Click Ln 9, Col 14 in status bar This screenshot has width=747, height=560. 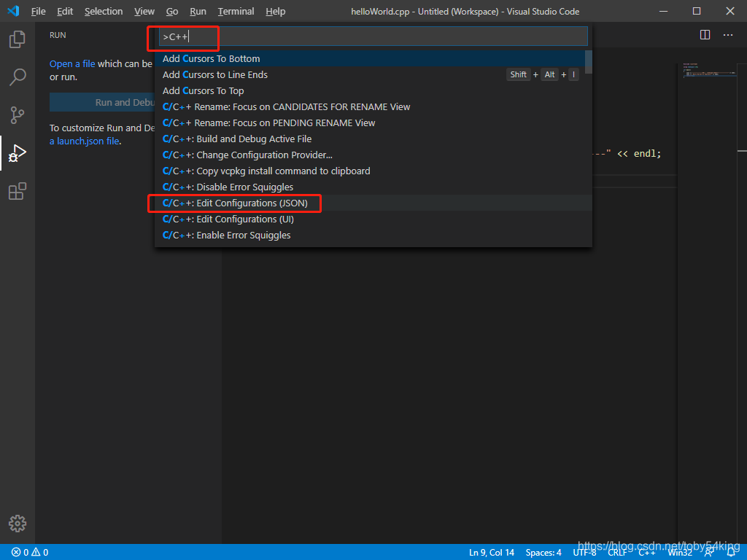tap(492, 553)
